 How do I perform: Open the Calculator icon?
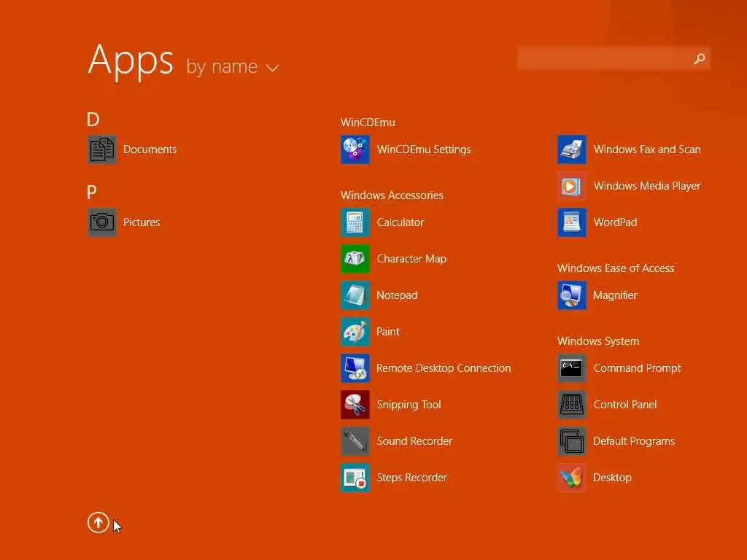pyautogui.click(x=355, y=222)
